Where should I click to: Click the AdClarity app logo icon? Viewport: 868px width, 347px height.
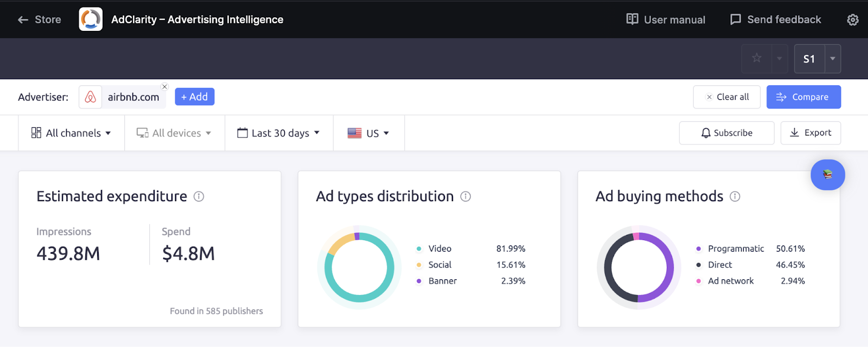pyautogui.click(x=91, y=20)
